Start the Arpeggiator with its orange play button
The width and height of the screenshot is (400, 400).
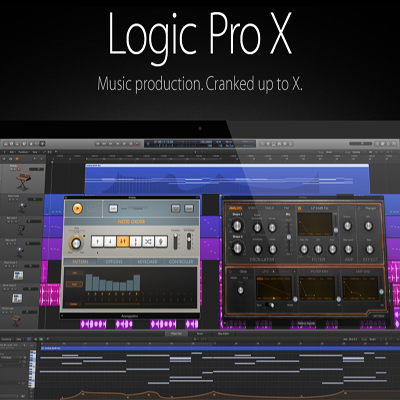77,209
